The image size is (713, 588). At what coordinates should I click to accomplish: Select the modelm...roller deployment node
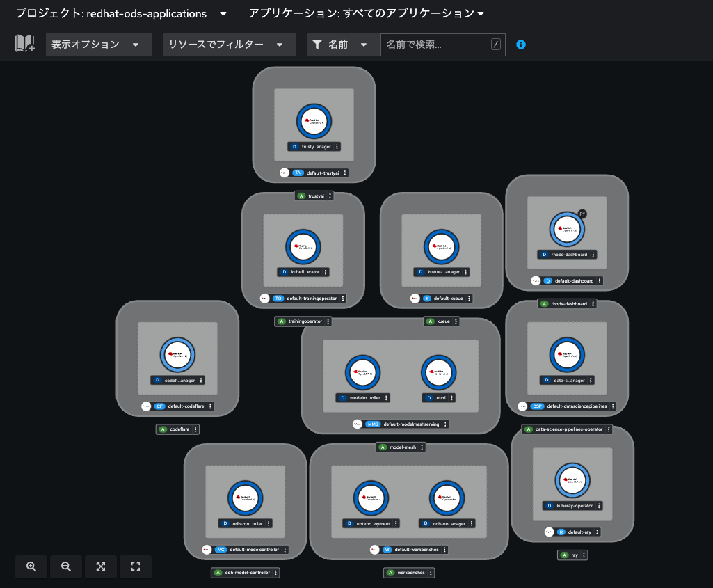point(362,372)
